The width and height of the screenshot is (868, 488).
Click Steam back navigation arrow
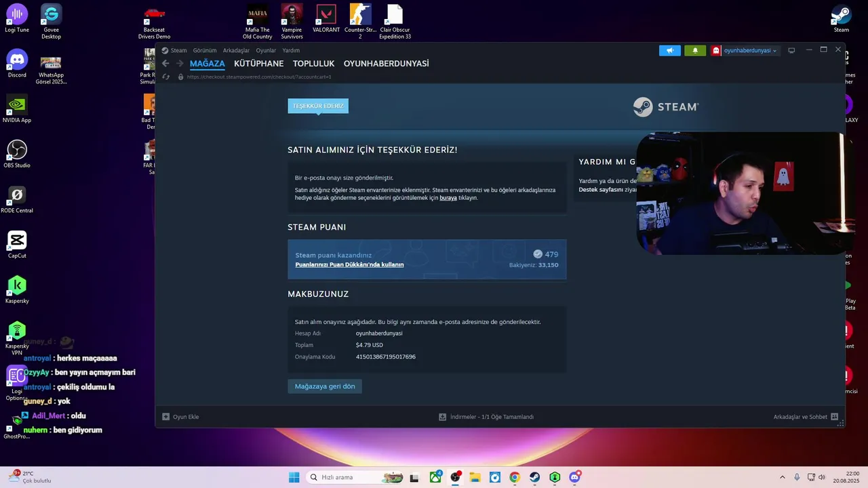pyautogui.click(x=165, y=64)
